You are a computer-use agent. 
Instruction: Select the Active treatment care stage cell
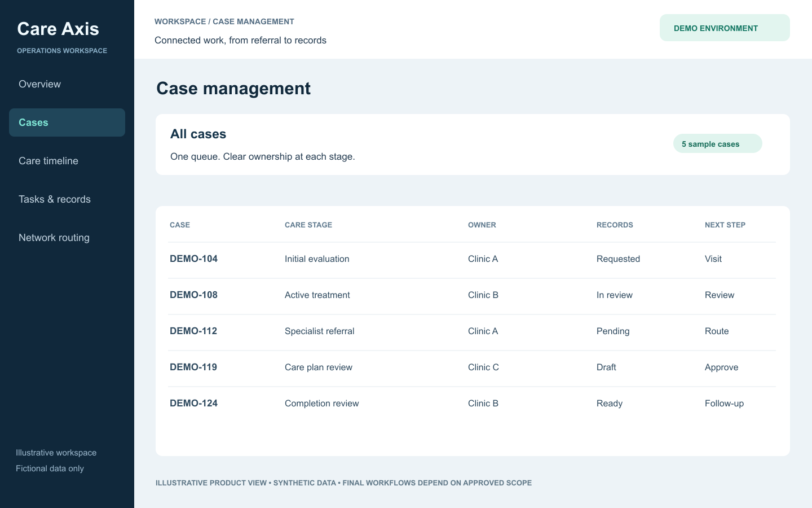[317, 295]
